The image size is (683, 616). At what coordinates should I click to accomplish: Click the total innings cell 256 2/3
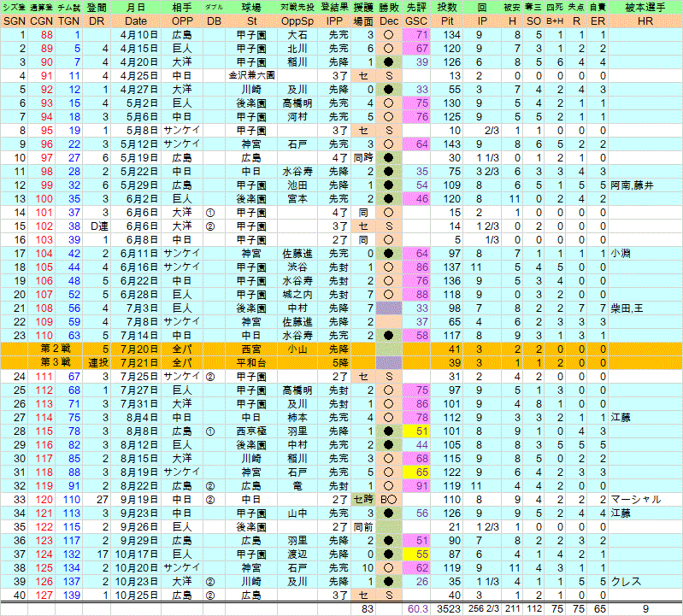point(482,609)
